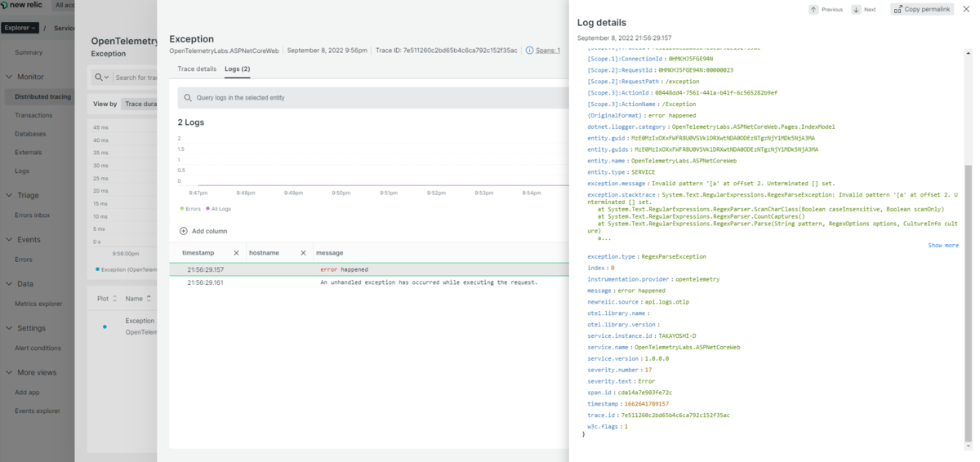Open Externals in sidebar
The image size is (980, 462).
point(28,153)
